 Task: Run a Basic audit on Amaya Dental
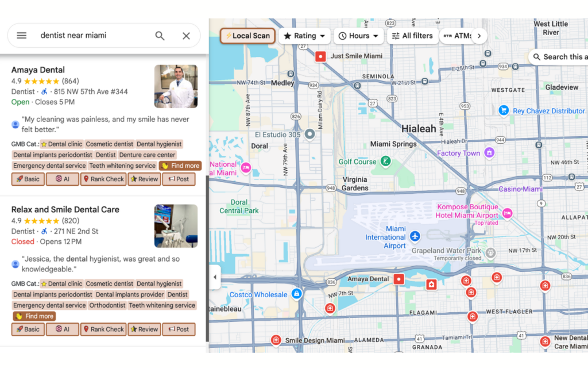28,179
